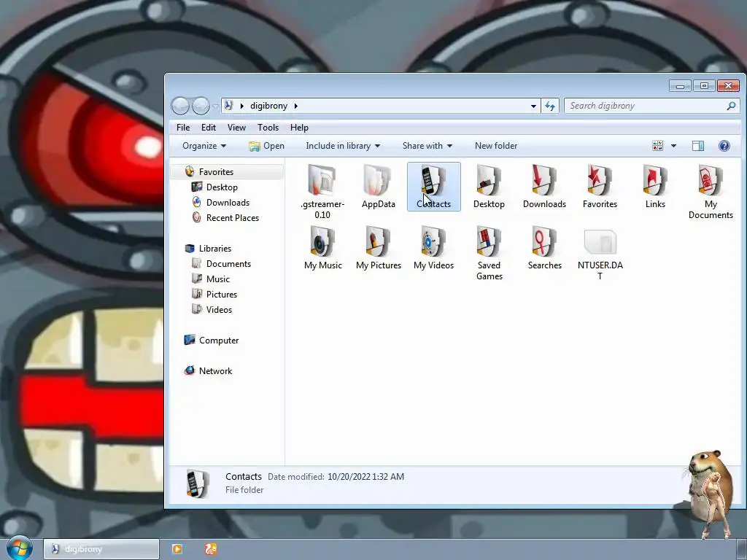Select the Downloads folder in file pane
Viewport: 747px width, 560px height.
(x=544, y=181)
